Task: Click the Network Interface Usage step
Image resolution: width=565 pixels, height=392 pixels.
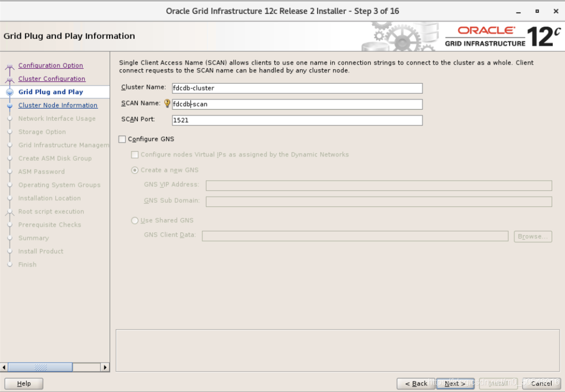Action: 57,119
